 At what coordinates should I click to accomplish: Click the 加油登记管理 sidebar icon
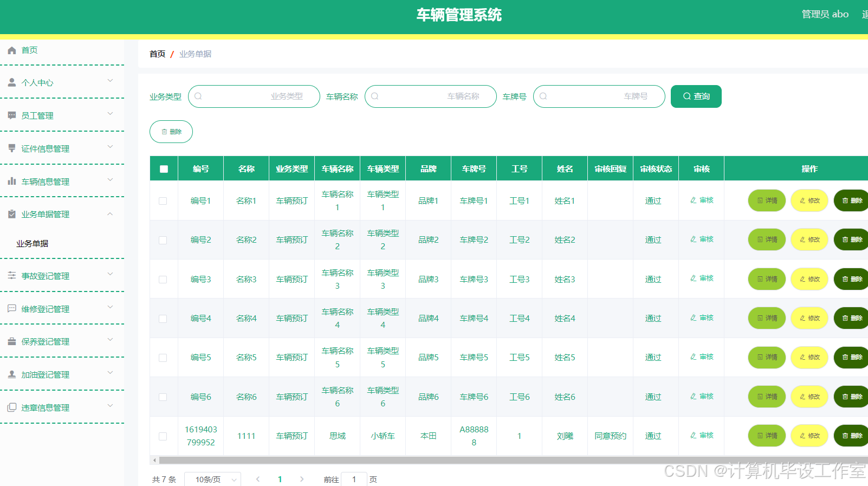click(12, 374)
